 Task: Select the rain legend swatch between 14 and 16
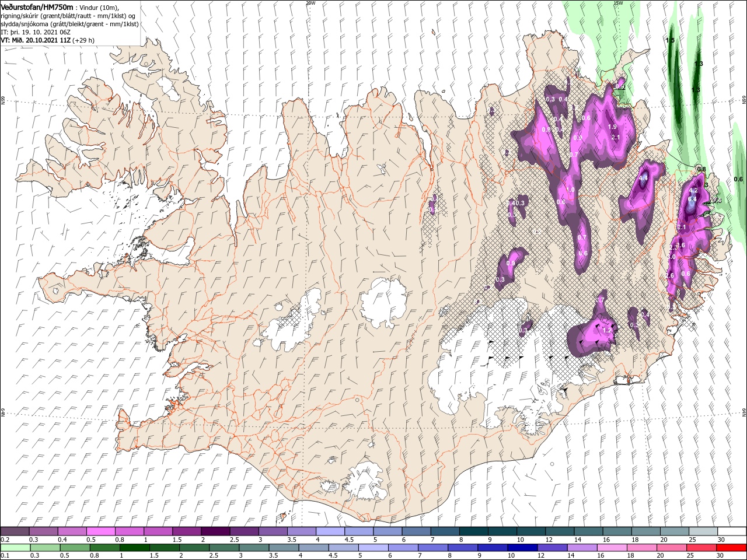[581, 548]
